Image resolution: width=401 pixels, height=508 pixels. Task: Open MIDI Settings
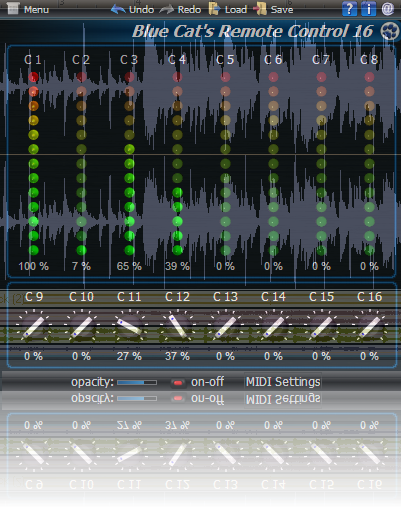click(283, 382)
